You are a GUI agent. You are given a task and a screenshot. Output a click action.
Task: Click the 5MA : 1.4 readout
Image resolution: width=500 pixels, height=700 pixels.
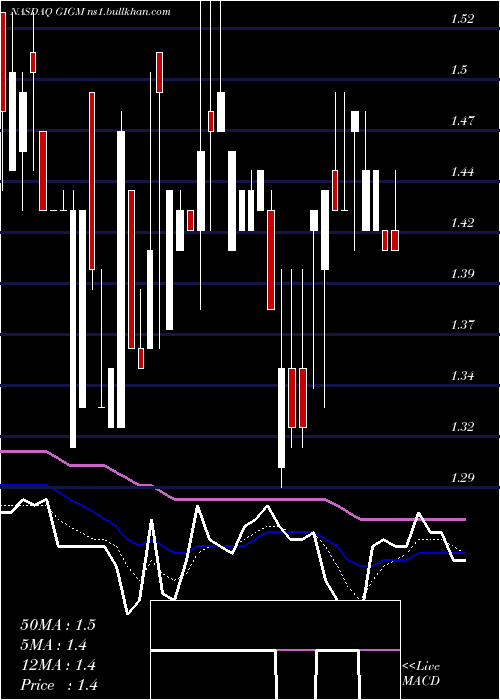tap(54, 645)
